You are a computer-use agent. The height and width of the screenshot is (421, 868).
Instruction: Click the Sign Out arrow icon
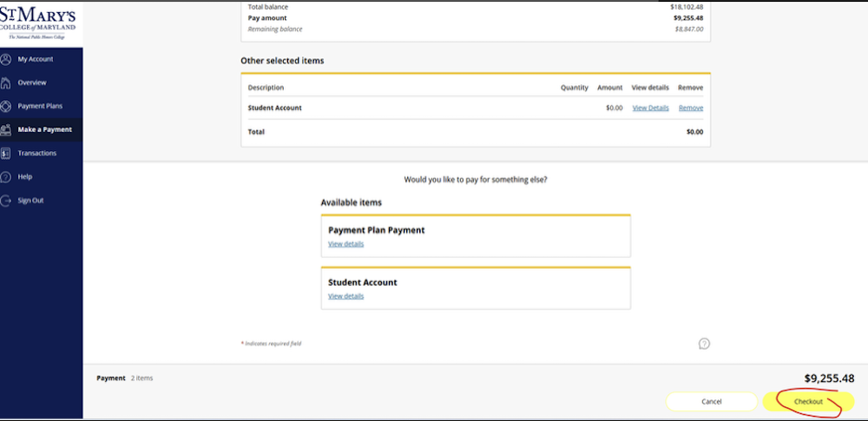pyautogui.click(x=5, y=201)
